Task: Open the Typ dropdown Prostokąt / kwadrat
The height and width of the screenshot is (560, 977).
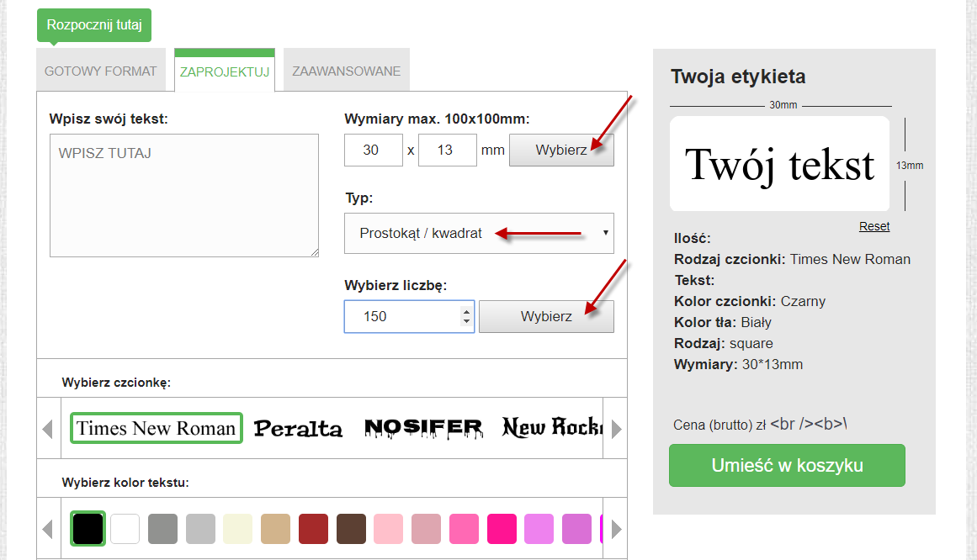Action: pos(479,233)
